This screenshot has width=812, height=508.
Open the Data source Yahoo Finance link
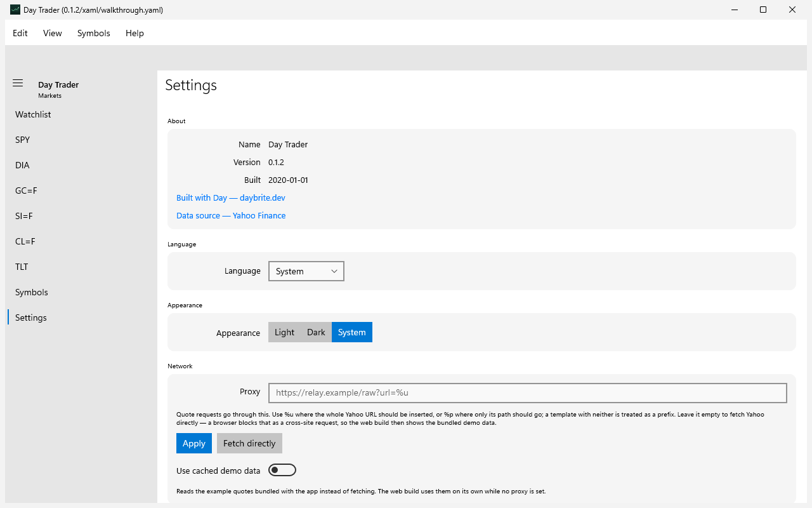[x=231, y=215]
